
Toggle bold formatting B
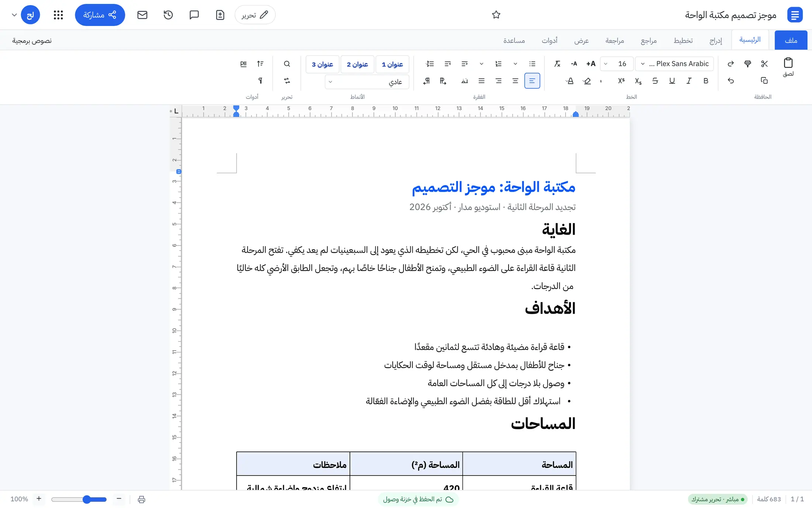[x=706, y=81]
